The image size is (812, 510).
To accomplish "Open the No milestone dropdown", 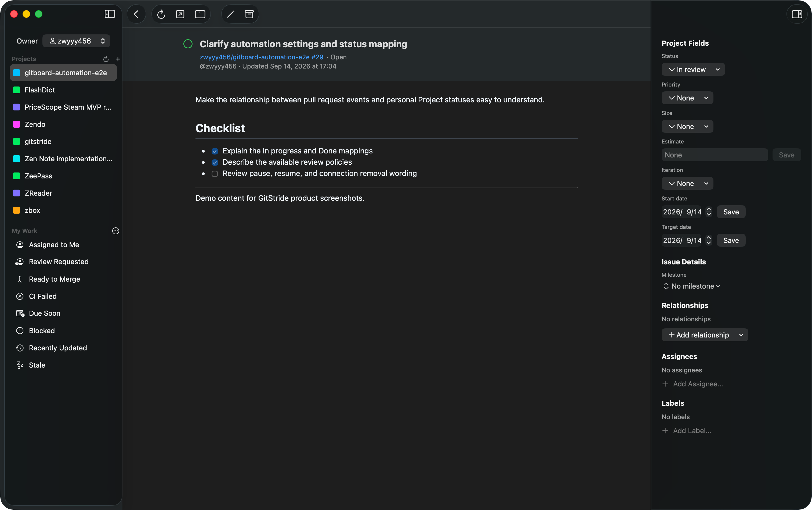I will coord(692,286).
